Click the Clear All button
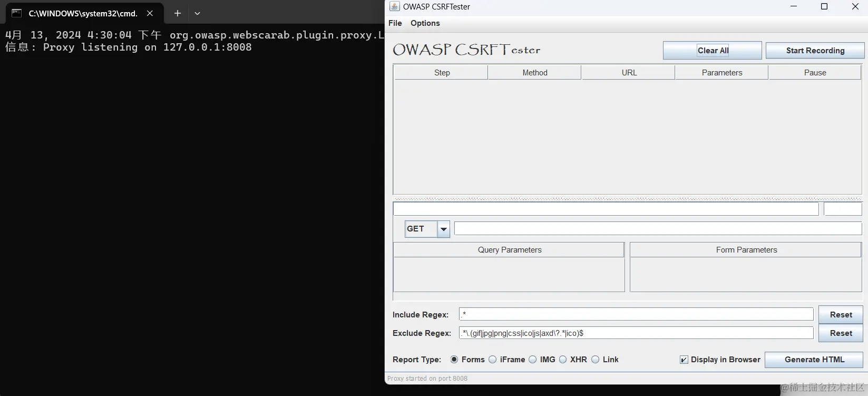Viewport: 868px width, 396px height. (713, 51)
